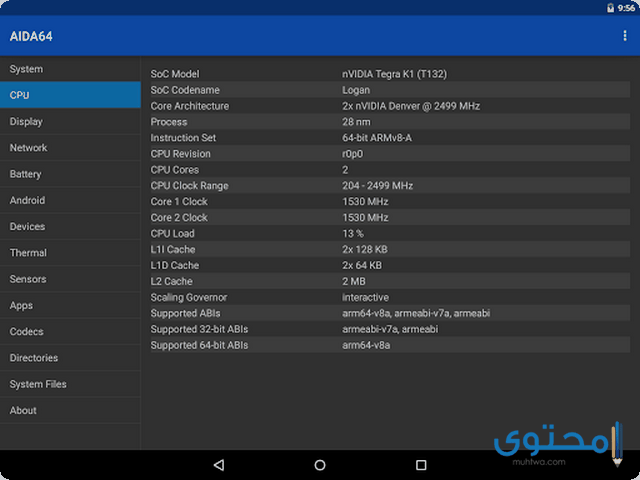Open the Battery section
Image resolution: width=640 pixels, height=480 pixels.
(x=70, y=174)
